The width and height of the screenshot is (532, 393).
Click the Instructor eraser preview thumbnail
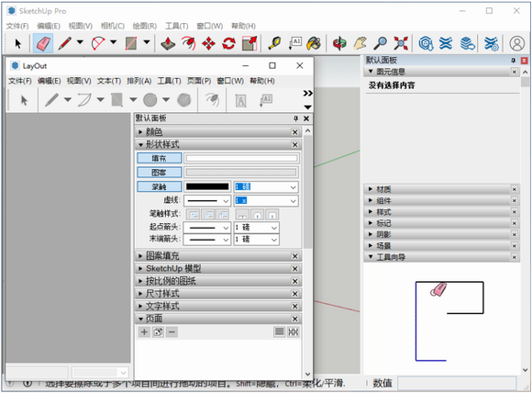tap(449, 321)
